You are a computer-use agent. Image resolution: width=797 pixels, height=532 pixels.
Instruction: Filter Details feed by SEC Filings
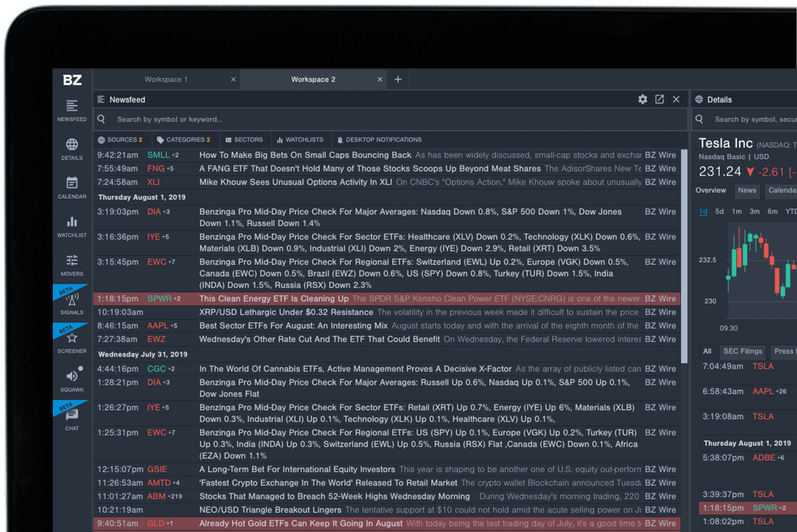742,351
